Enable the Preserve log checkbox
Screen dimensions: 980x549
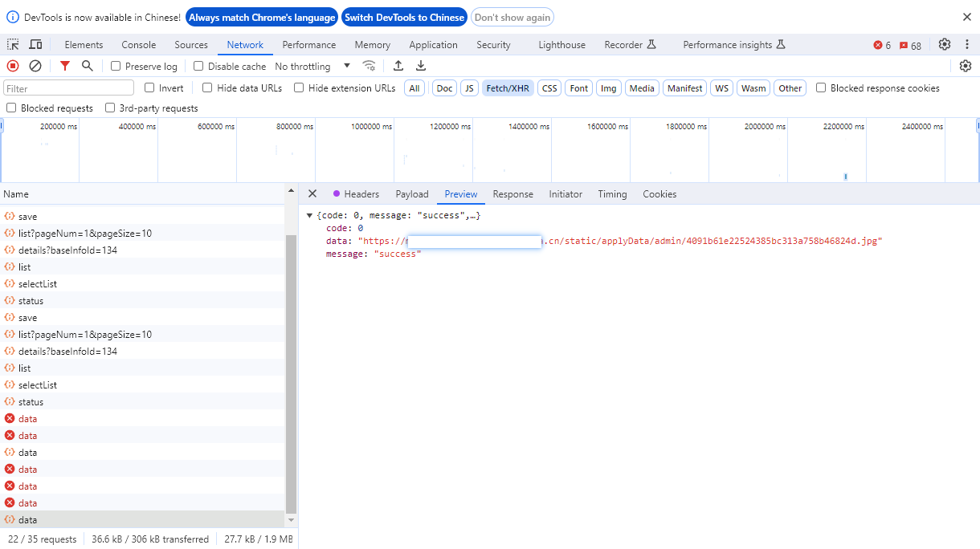pyautogui.click(x=116, y=67)
